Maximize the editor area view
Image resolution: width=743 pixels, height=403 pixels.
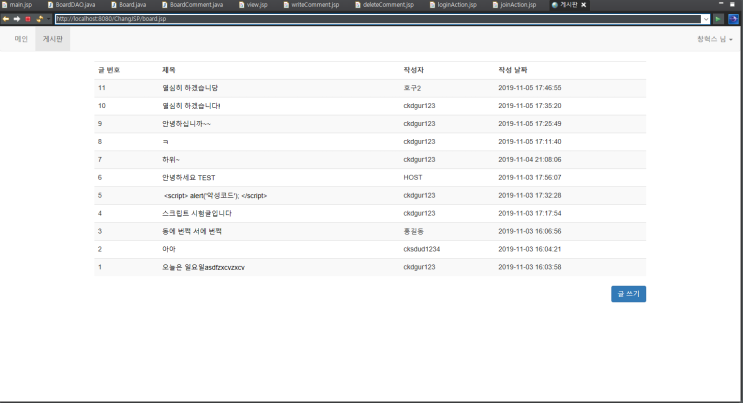(x=732, y=4)
